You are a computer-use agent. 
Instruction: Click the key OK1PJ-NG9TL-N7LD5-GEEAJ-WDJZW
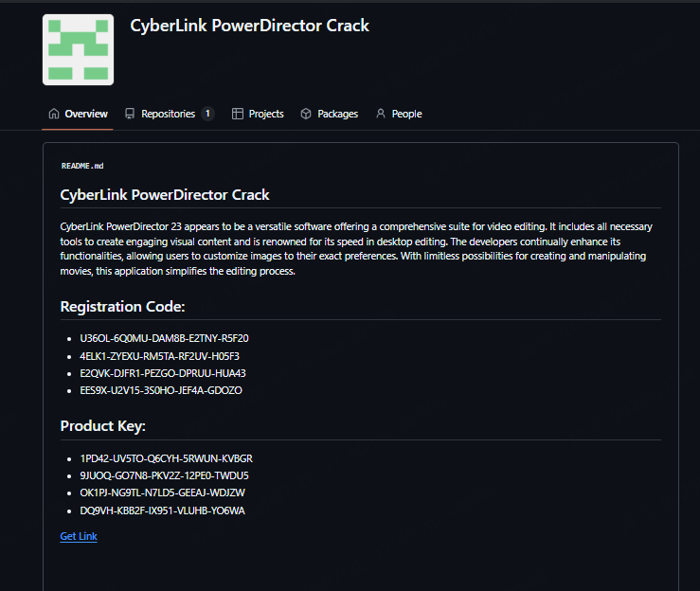[163, 492]
